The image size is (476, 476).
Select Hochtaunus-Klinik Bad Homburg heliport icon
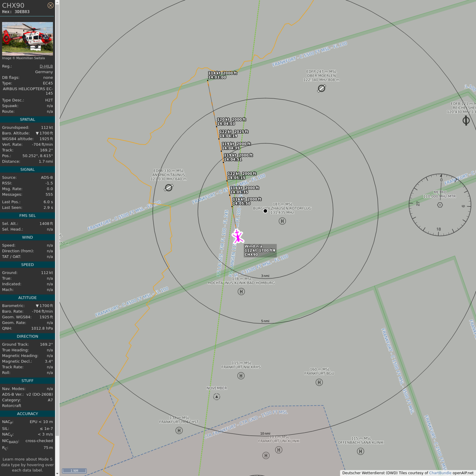(x=241, y=292)
